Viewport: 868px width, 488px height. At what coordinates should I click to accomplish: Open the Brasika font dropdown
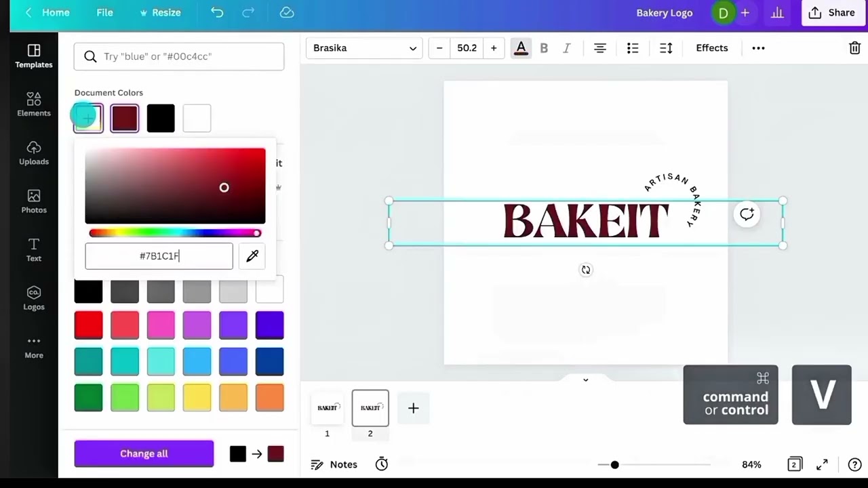pyautogui.click(x=364, y=48)
